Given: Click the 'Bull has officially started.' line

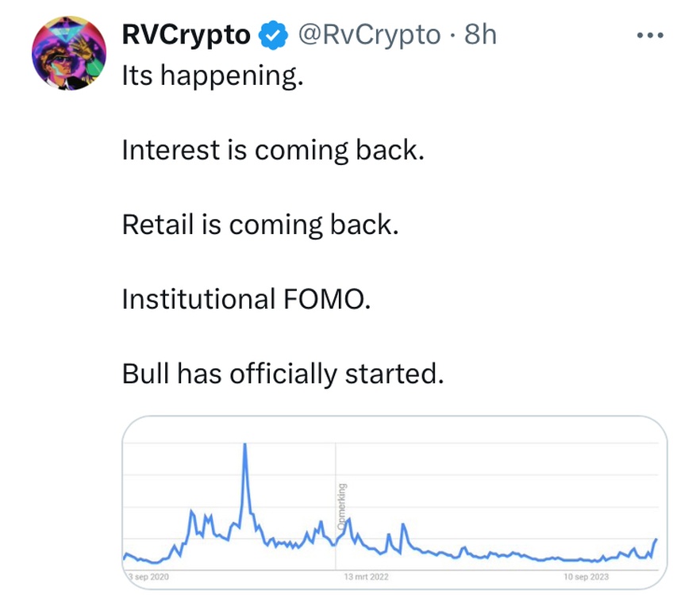Looking at the screenshot, I should coord(283,373).
